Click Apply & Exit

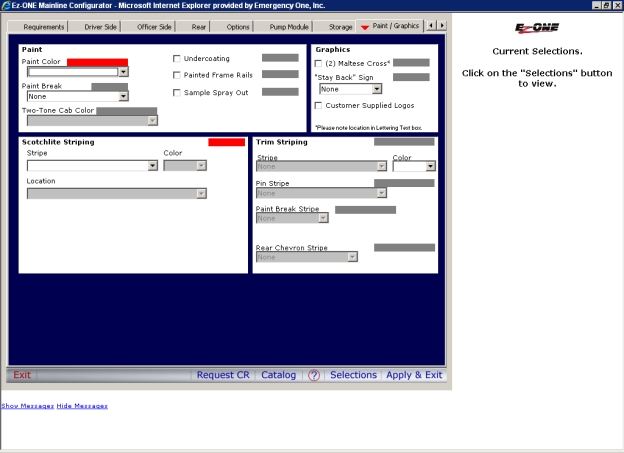(414, 375)
